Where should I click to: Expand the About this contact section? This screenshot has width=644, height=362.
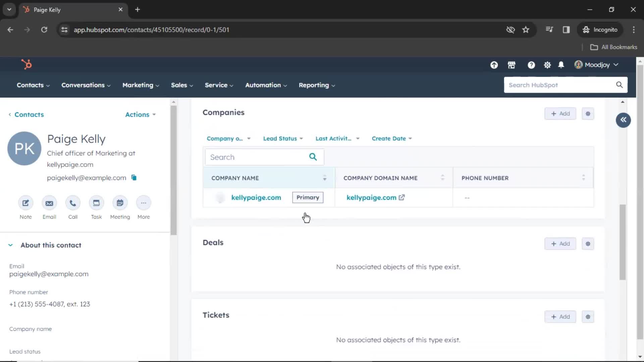point(11,245)
